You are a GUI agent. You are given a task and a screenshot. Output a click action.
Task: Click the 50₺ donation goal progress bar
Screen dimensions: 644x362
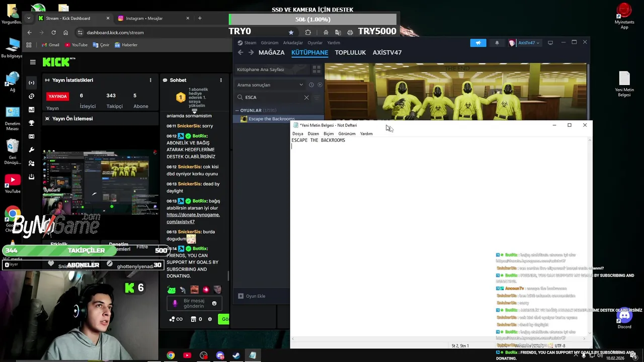[312, 20]
